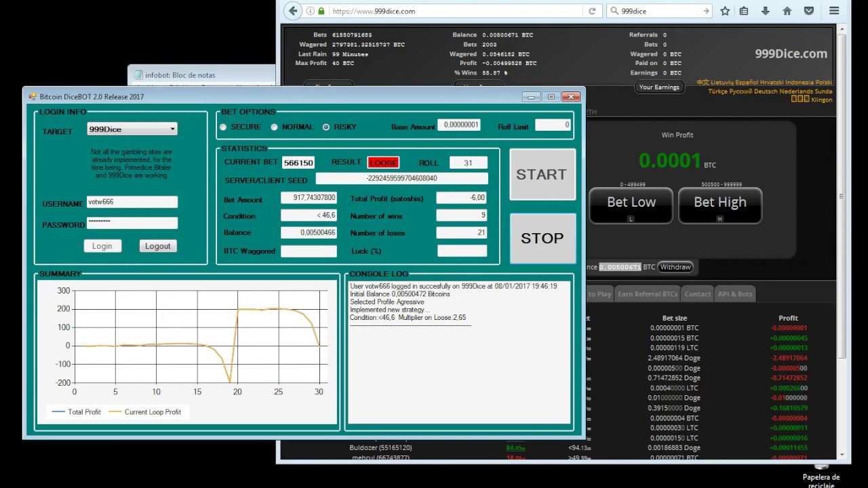
Task: Click the infobot: Bloc de notas title bar
Action: coord(201,75)
